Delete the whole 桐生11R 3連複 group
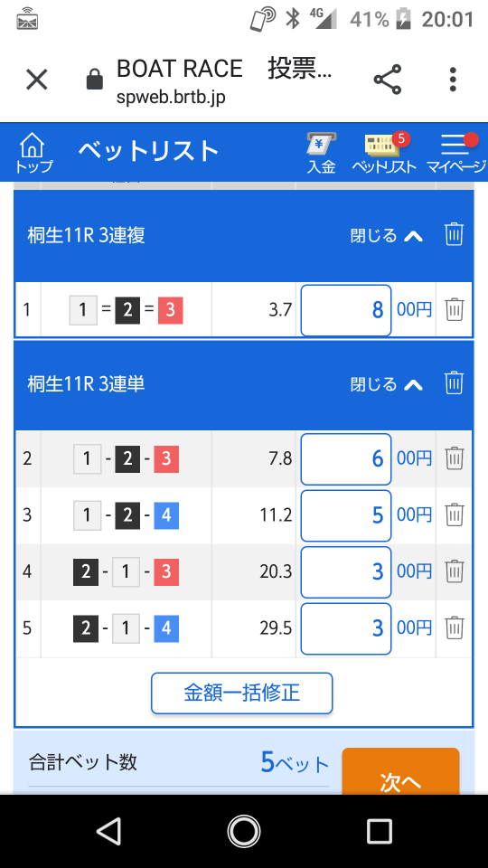Screen dimensions: 488x868 (454, 234)
